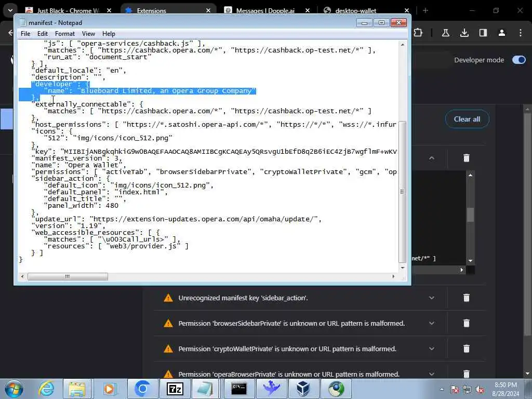Open the Format menu in Notepad

(65, 34)
